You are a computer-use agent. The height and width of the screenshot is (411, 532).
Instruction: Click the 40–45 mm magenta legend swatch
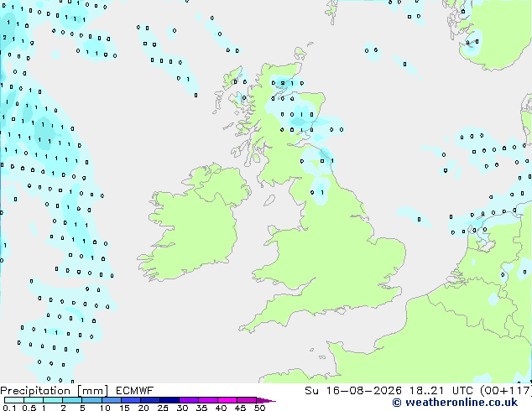pos(227,400)
